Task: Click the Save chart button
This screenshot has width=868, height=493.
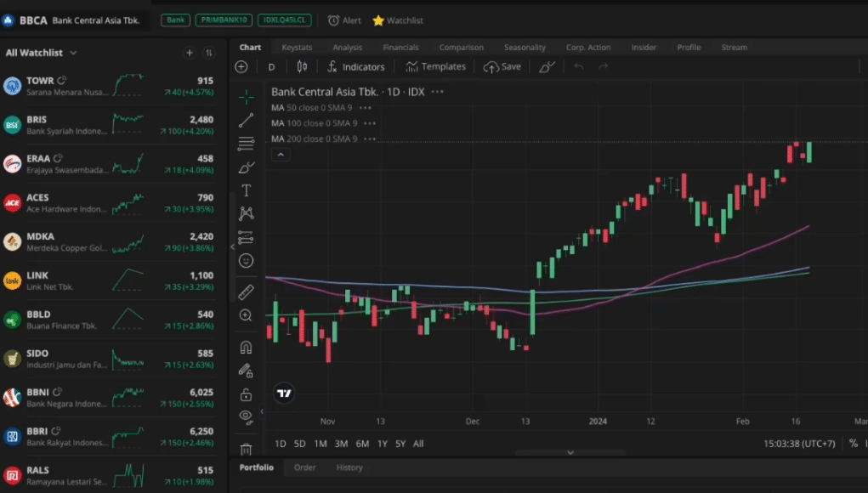Action: pos(502,66)
